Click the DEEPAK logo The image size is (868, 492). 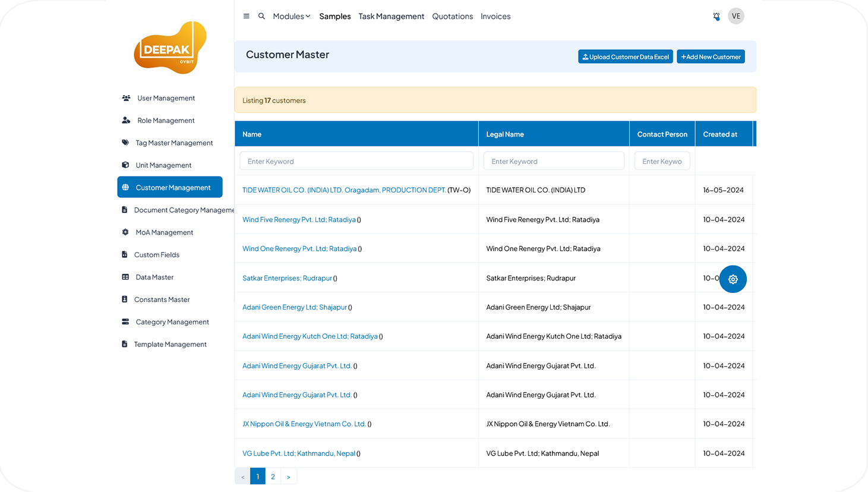point(170,48)
